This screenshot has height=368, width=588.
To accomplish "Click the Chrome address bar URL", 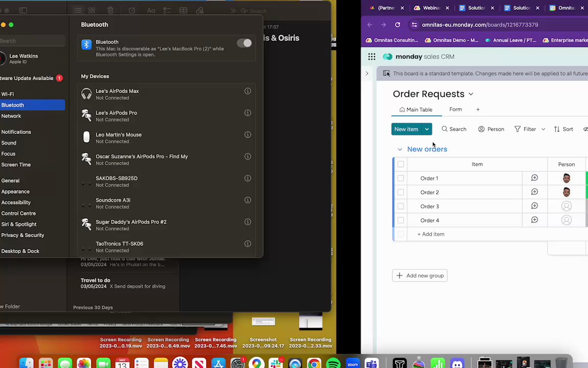I will pos(480,25).
